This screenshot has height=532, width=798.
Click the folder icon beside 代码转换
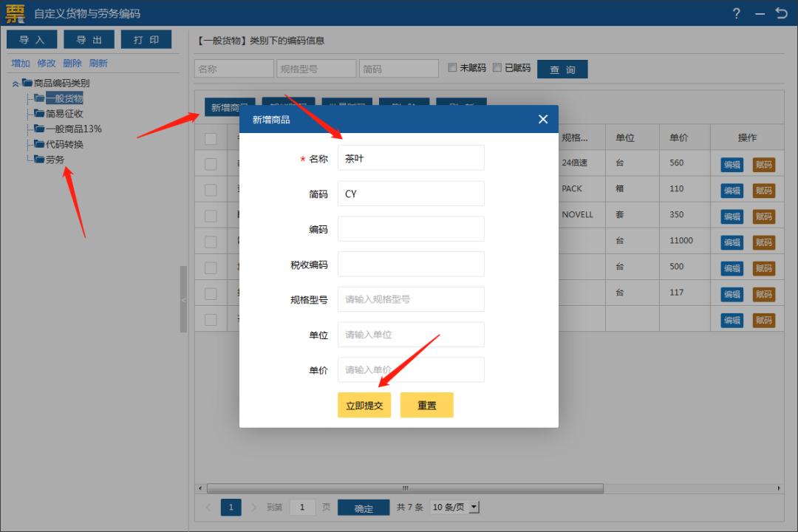click(x=41, y=144)
